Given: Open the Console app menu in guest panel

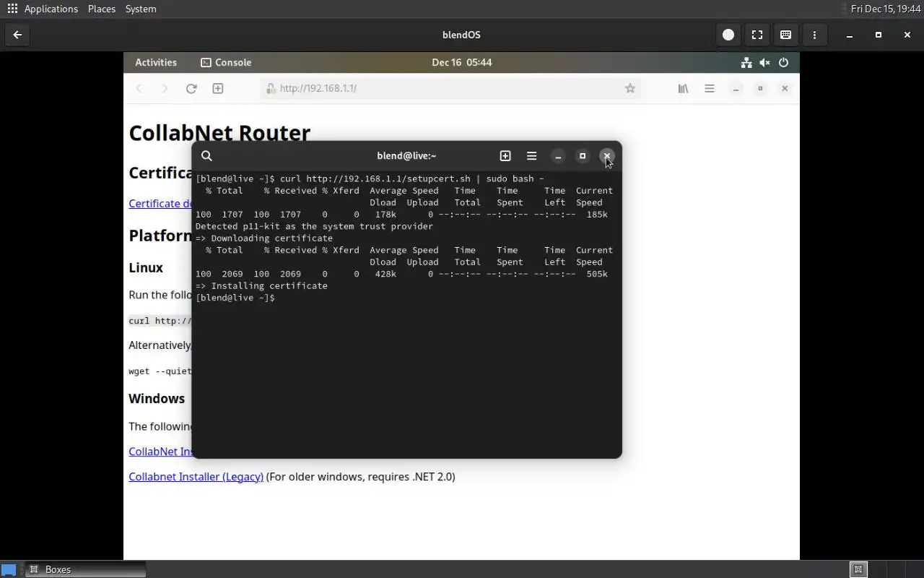Looking at the screenshot, I should tap(226, 62).
